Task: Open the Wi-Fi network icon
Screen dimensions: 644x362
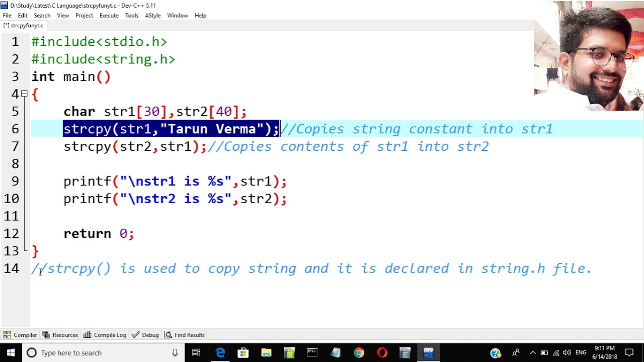Action: pyautogui.click(x=556, y=353)
